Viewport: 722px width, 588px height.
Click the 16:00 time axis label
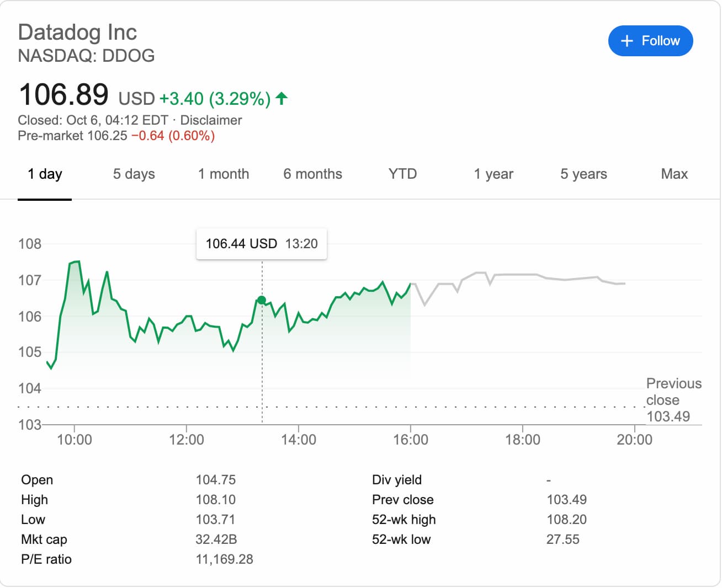coord(410,440)
